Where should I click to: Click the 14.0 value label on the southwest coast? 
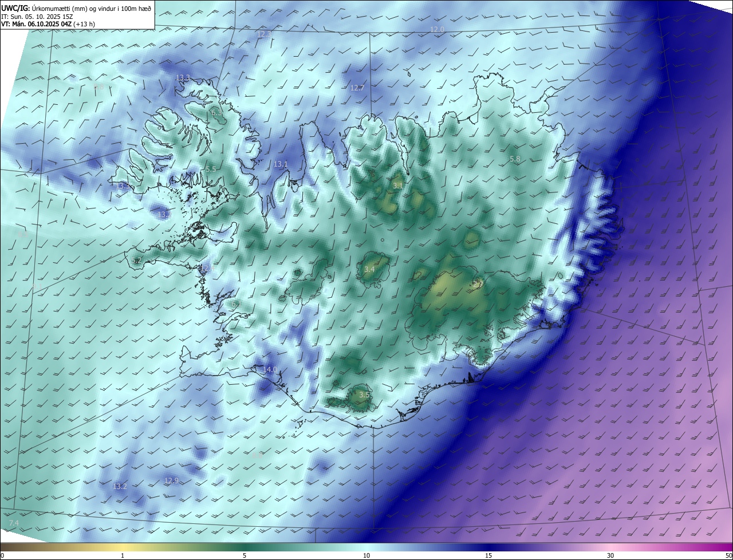pyautogui.click(x=270, y=369)
